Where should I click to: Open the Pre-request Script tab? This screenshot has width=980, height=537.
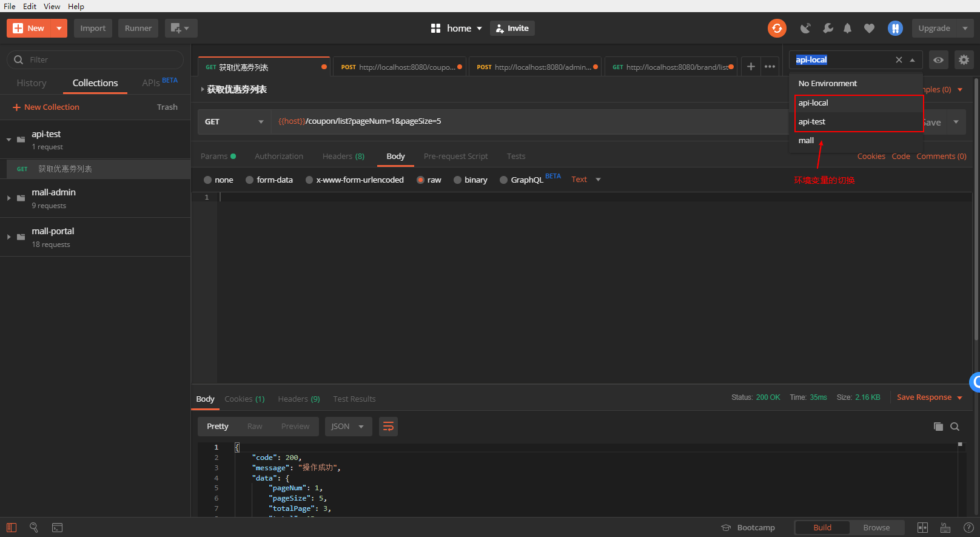[x=455, y=156]
